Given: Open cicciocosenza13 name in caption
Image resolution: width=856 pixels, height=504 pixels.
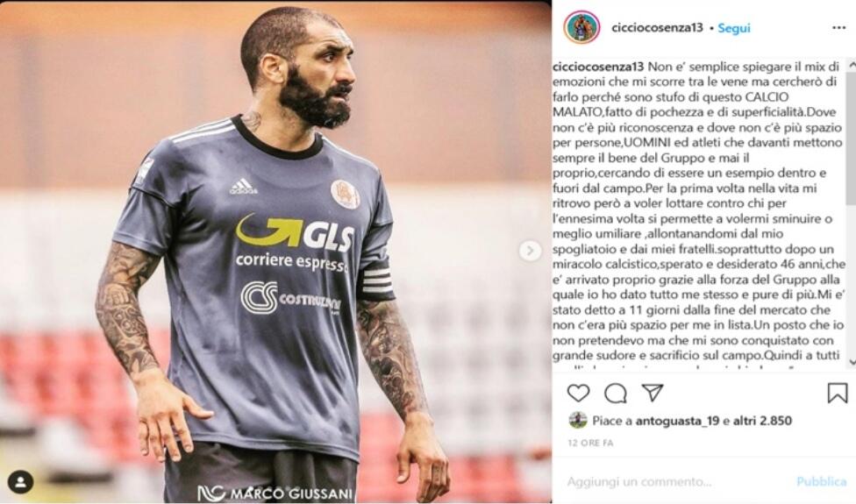Looking at the screenshot, I should coord(598,67).
